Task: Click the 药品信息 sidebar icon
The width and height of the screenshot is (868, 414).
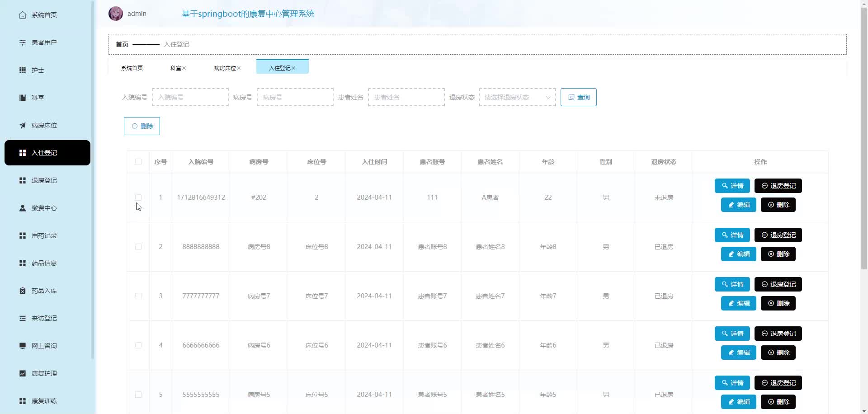Action: pyautogui.click(x=23, y=263)
